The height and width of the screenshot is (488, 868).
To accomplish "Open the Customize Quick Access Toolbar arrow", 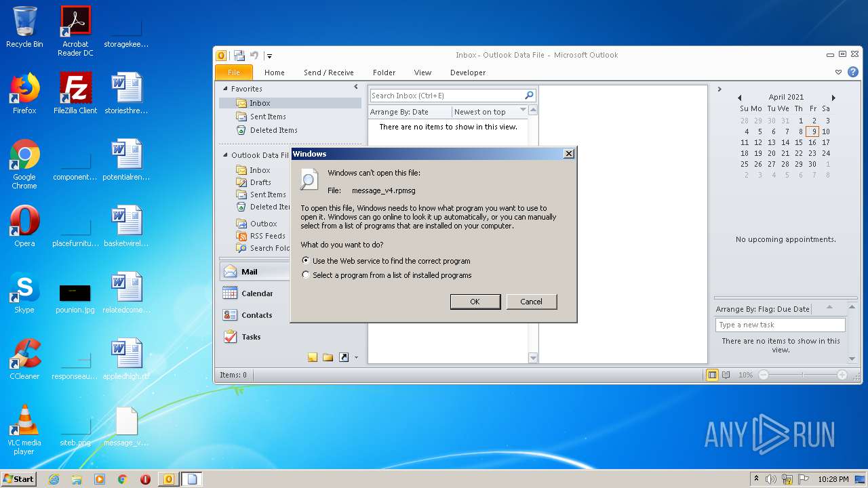I will coord(269,56).
